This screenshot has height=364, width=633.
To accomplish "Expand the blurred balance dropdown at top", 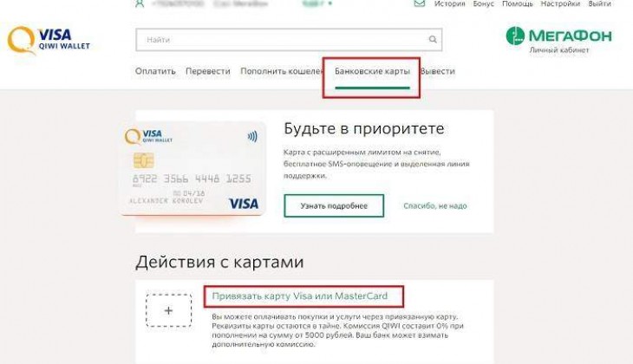I will [316, 3].
